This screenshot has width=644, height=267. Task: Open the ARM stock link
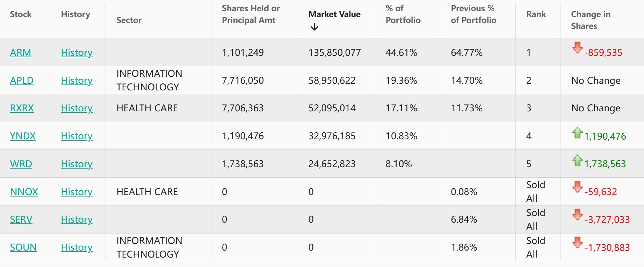point(21,53)
